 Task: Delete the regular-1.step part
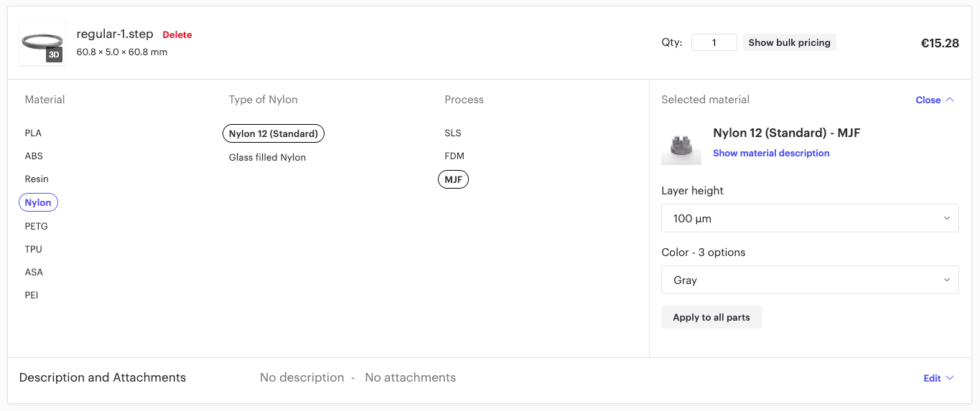(177, 35)
